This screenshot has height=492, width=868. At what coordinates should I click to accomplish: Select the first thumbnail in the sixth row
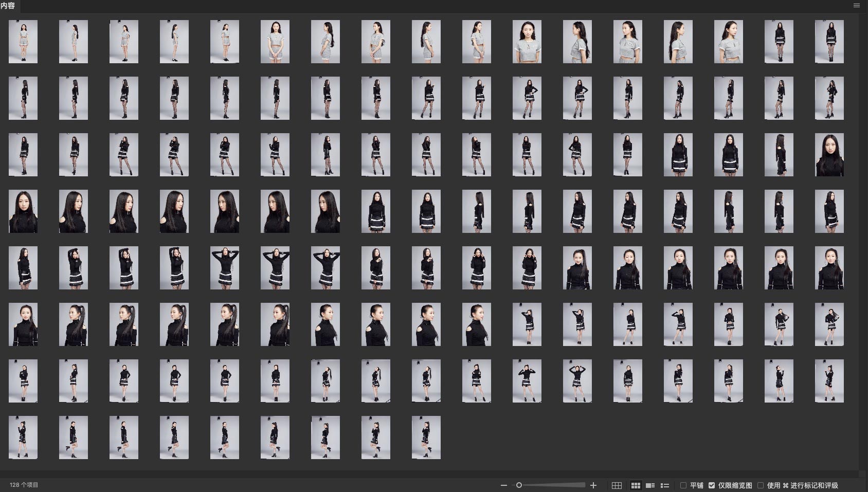(x=23, y=324)
